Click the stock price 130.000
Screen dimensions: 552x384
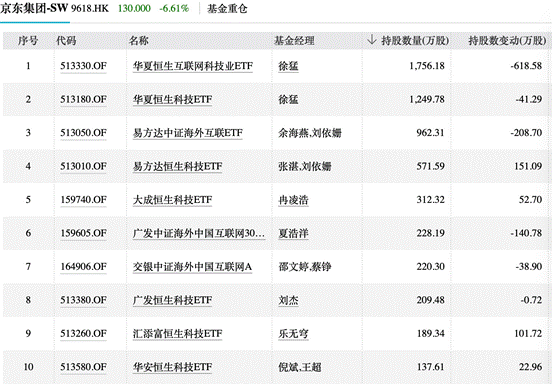tap(134, 8)
